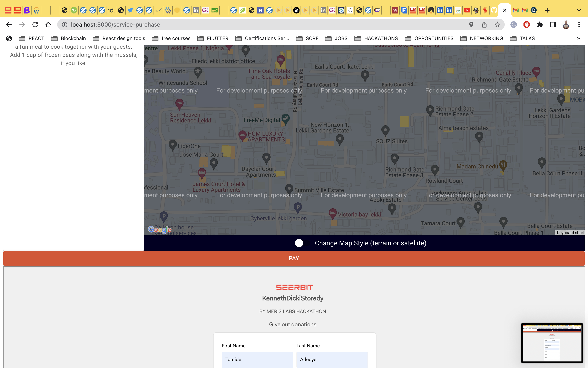The width and height of the screenshot is (588, 368).
Task: Open the Chrome profile avatar
Action: point(566,25)
